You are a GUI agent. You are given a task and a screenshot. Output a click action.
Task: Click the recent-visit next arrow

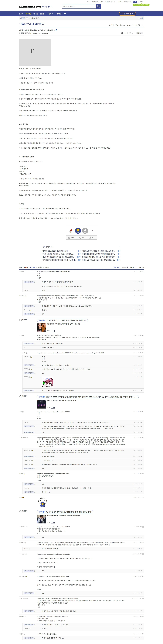point(138,18)
